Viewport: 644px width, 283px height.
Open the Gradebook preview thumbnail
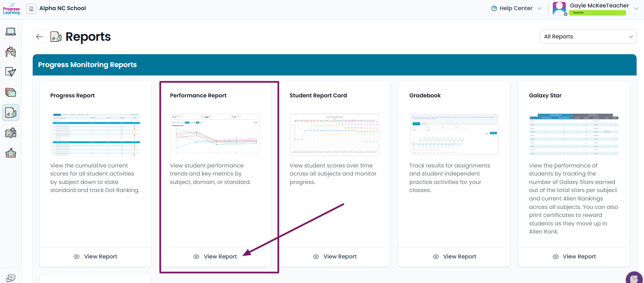tap(454, 135)
